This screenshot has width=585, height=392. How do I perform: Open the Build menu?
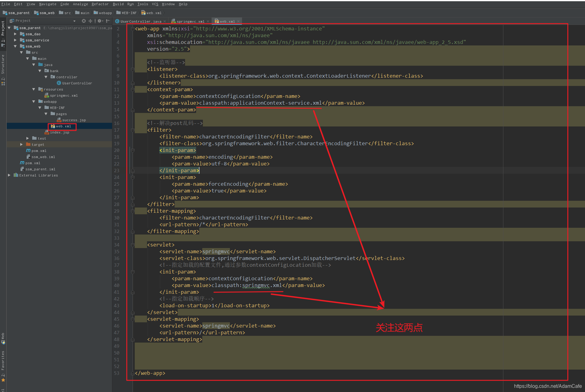(118, 4)
